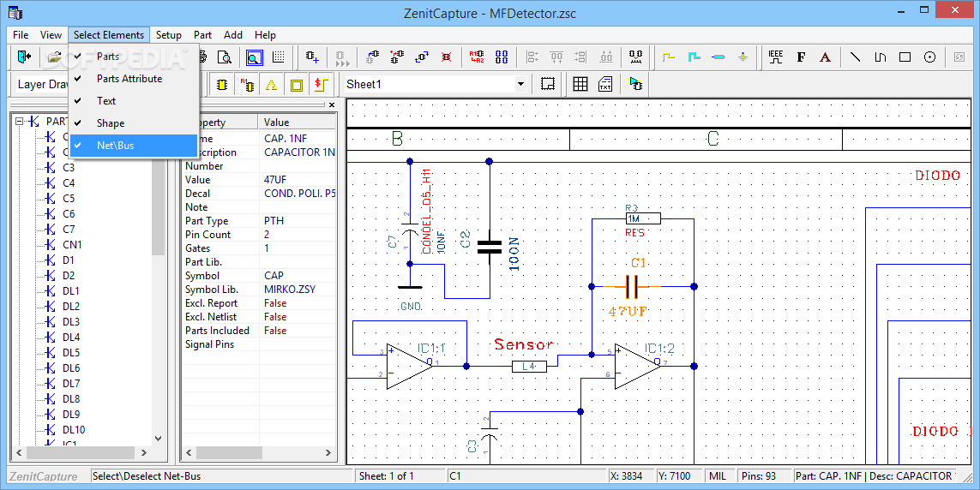This screenshot has width=980, height=490.
Task: Click the R1 part attribute icon
Action: (247, 84)
